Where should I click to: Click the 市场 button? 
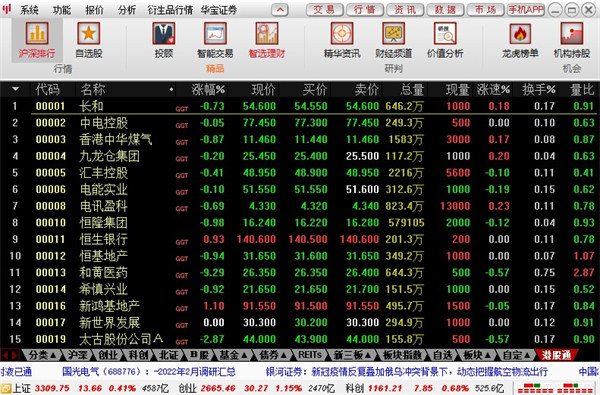[486, 10]
